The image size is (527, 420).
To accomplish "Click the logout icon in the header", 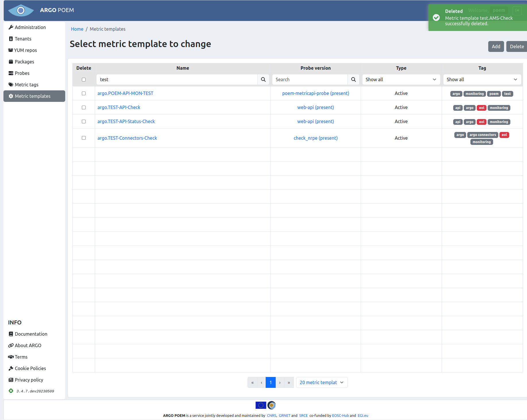I will (x=517, y=11).
